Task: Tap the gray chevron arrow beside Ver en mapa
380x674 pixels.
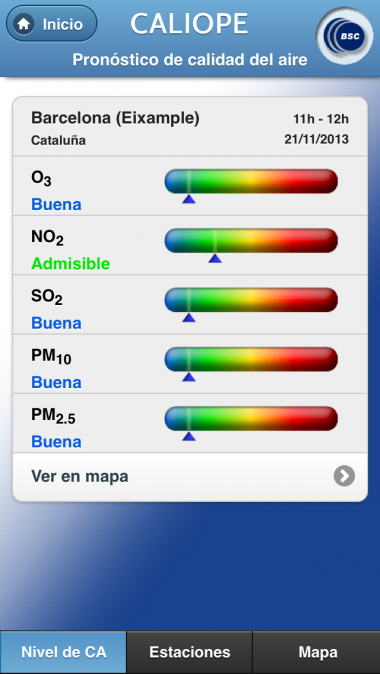Action: [344, 476]
